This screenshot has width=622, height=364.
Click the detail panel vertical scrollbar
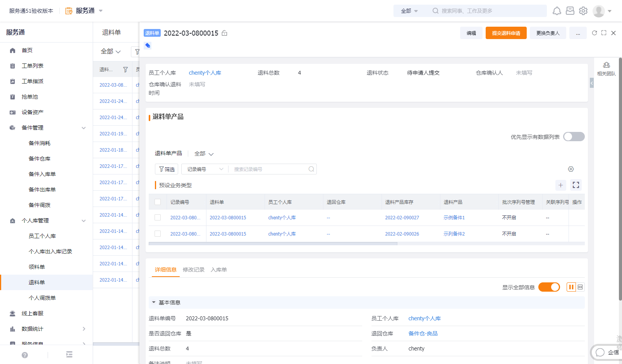click(x=620, y=179)
